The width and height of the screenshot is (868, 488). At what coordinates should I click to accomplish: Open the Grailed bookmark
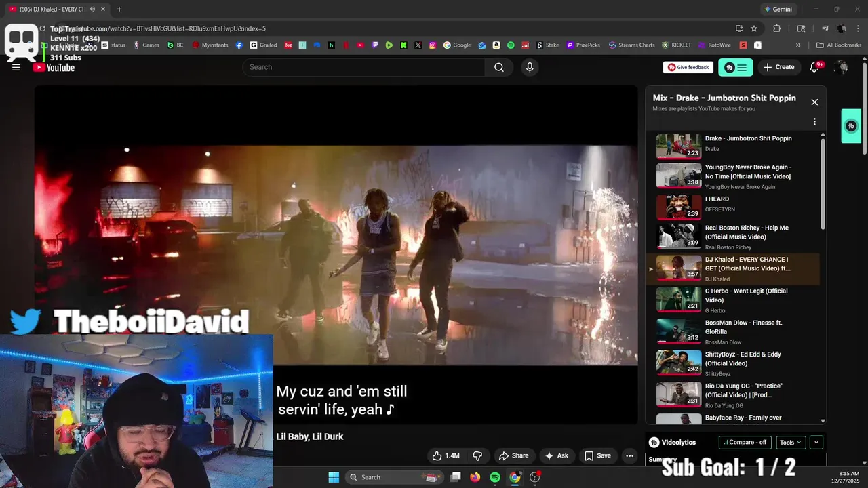pyautogui.click(x=263, y=45)
